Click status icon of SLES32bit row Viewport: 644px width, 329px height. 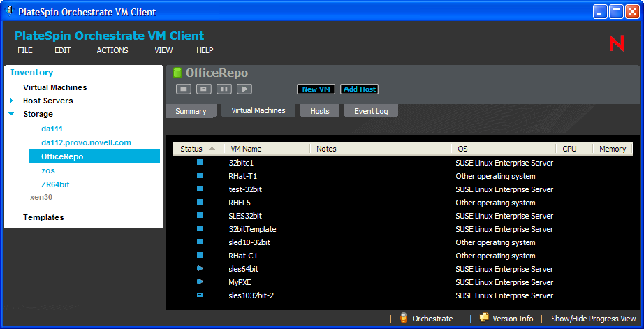[x=200, y=215]
